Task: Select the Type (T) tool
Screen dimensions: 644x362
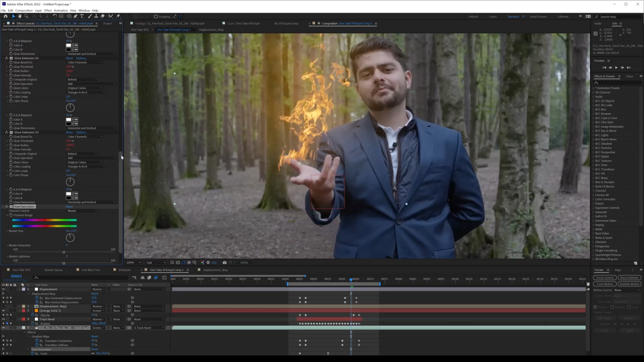Action: tap(82, 17)
